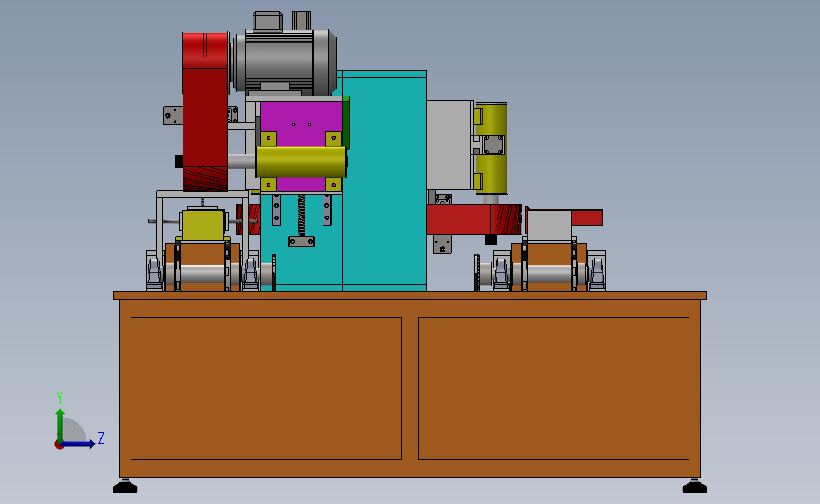The width and height of the screenshot is (820, 504).
Task: Select the green strip beside magenta block
Action: [346, 122]
